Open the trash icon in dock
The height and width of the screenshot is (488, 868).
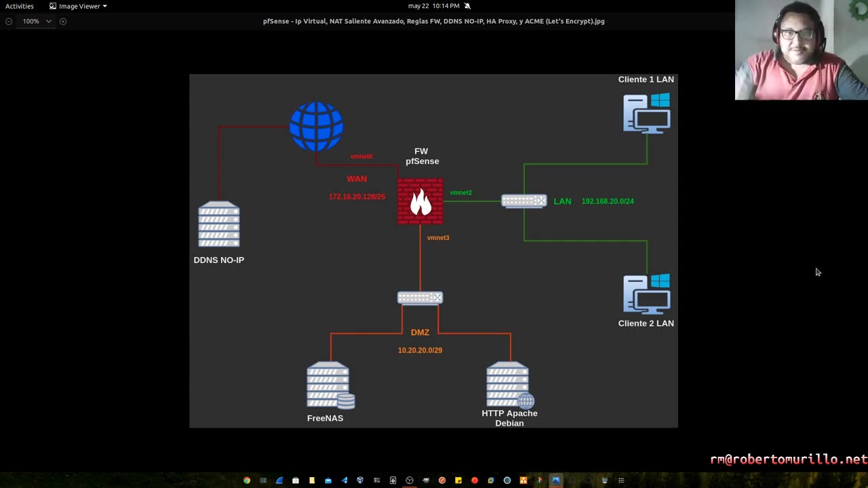tap(605, 480)
